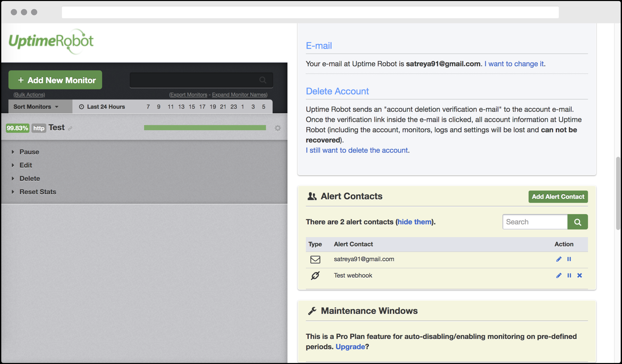
Task: Expand the Pause option arrow
Action: (x=13, y=152)
